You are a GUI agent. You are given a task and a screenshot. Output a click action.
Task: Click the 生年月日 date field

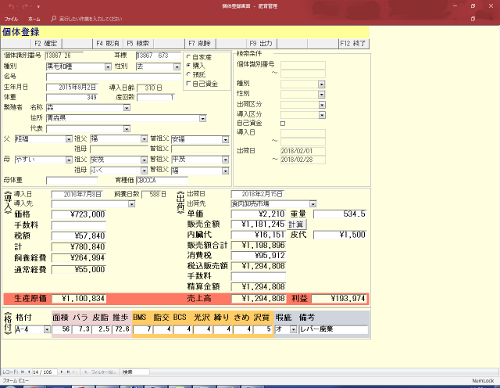(x=72, y=87)
